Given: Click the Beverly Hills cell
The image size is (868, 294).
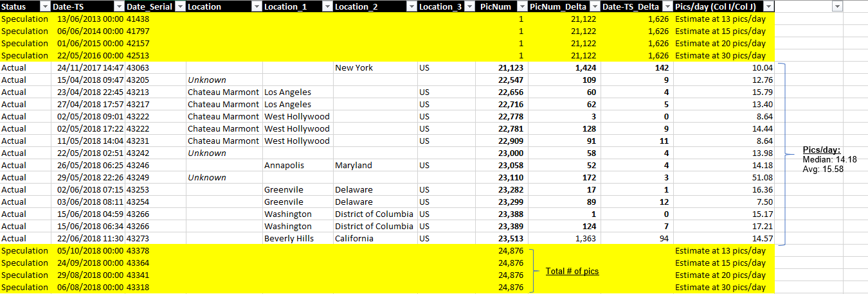Looking at the screenshot, I should tap(298, 238).
